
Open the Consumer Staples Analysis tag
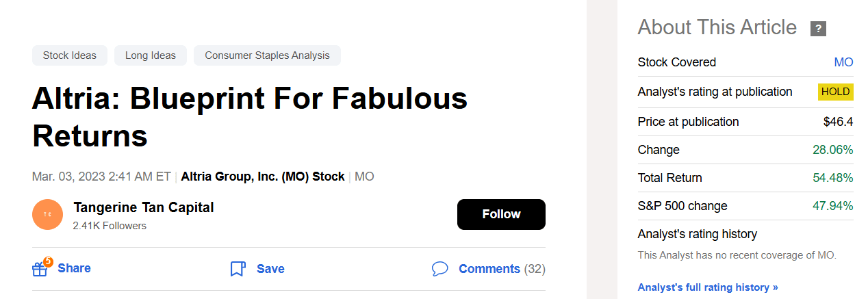pyautogui.click(x=267, y=55)
